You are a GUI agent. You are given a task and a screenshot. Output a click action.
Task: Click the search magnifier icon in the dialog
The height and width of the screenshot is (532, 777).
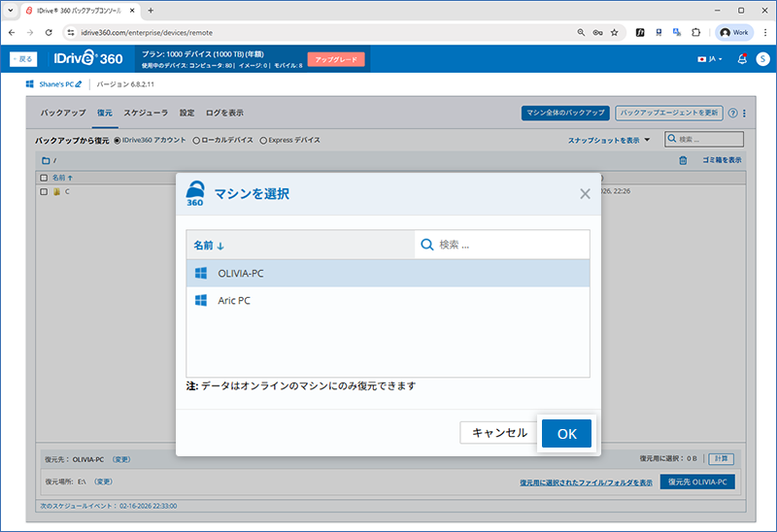click(427, 245)
